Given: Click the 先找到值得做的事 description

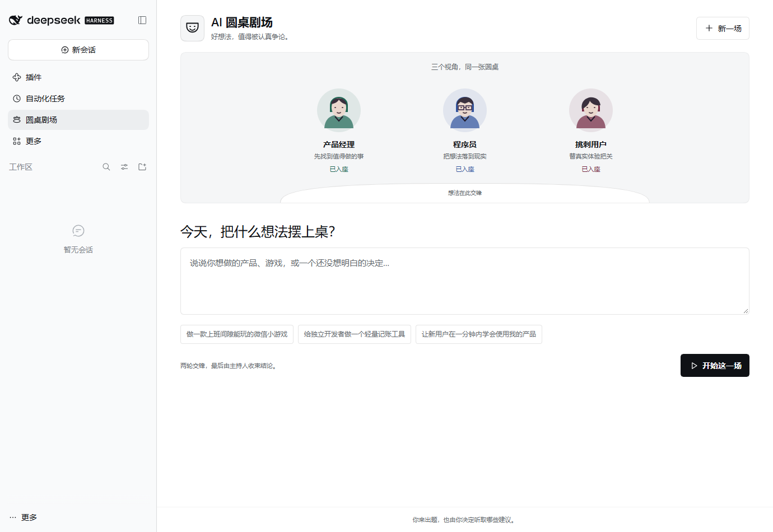Looking at the screenshot, I should [x=339, y=157].
